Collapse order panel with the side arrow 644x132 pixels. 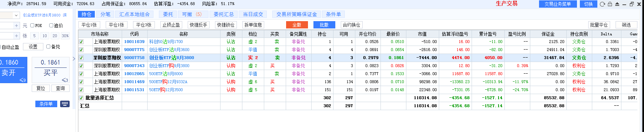point(74,59)
